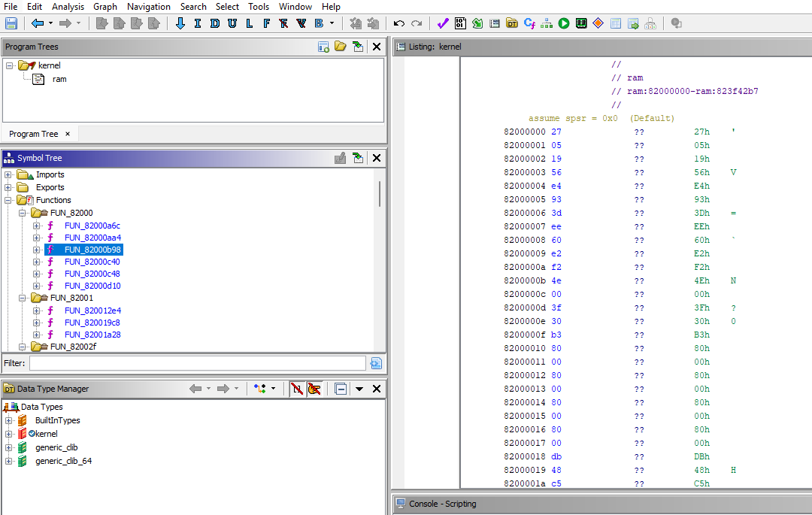Jump to next non-function crossed F icon
Viewport: 812px width, 515px height.
click(283, 23)
